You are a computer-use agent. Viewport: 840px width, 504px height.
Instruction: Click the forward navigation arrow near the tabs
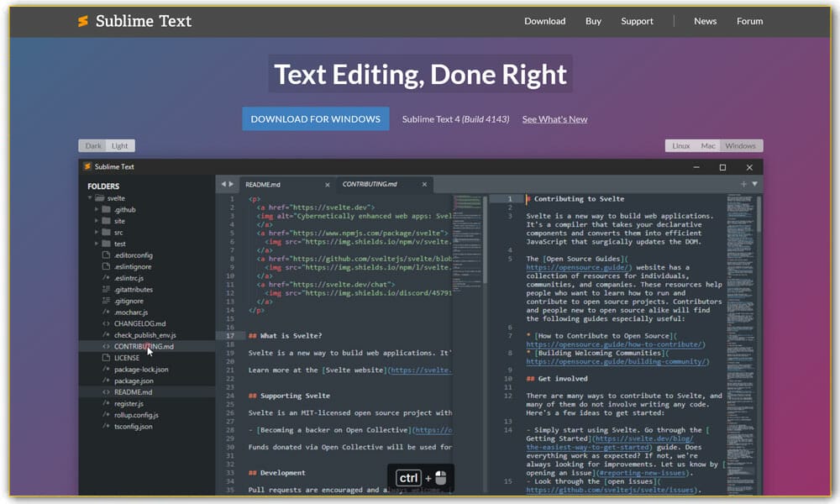pos(232,184)
